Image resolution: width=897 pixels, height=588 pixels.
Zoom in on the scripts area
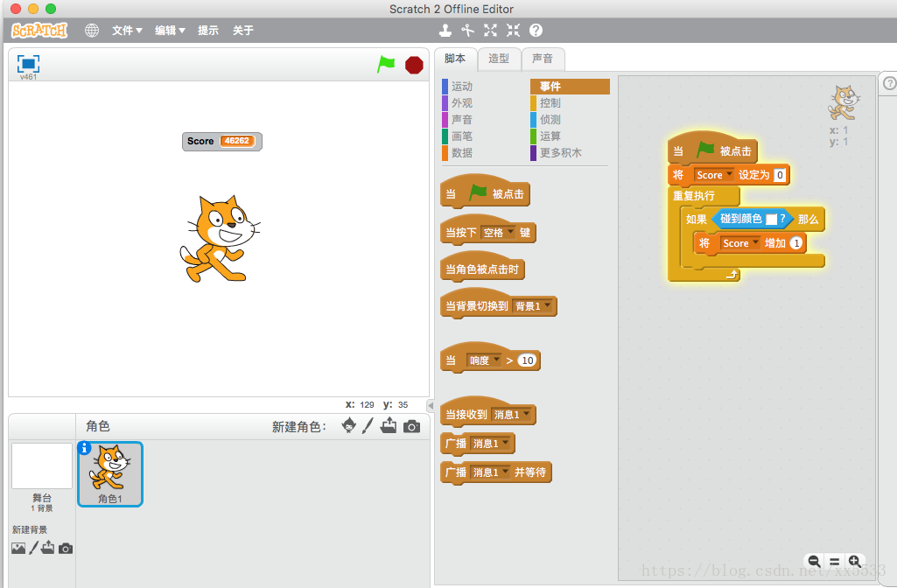pos(855,561)
